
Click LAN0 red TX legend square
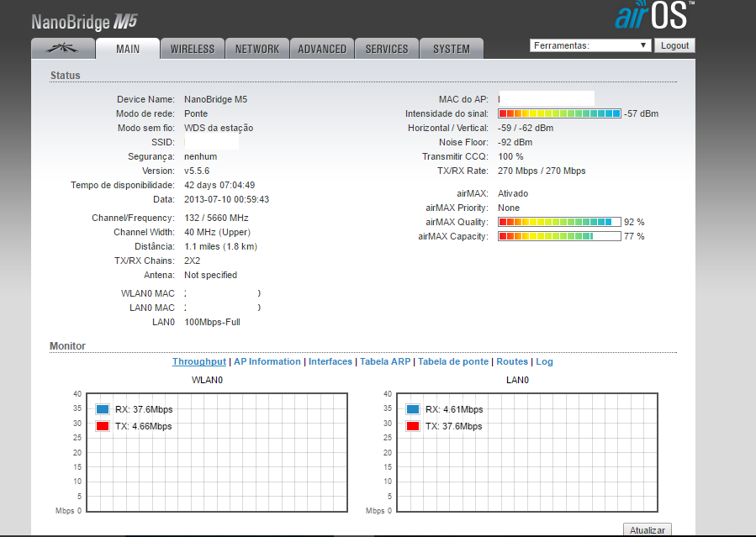[x=413, y=426]
